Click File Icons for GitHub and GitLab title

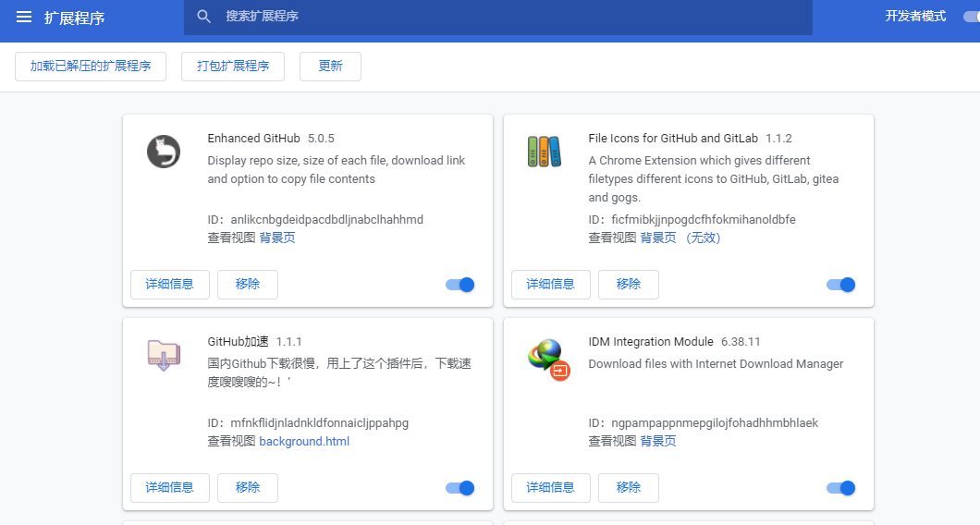coord(673,138)
